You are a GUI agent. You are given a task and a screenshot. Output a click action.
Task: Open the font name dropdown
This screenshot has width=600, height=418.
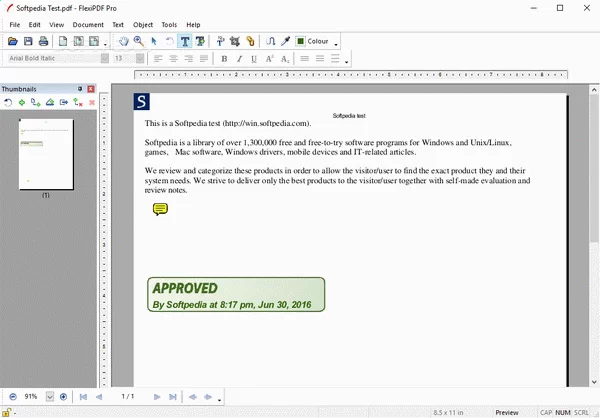[x=104, y=59]
